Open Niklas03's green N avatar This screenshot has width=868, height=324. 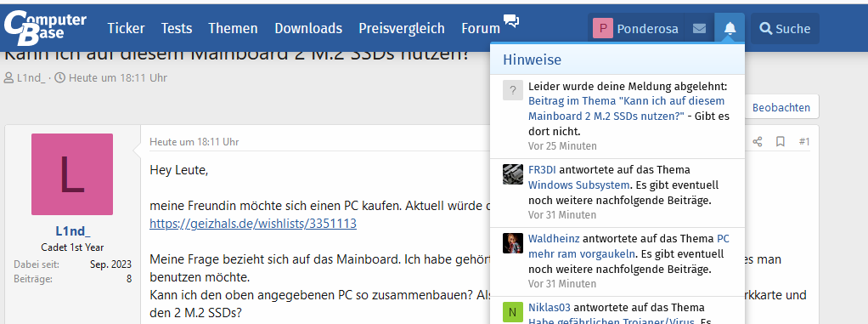(513, 312)
